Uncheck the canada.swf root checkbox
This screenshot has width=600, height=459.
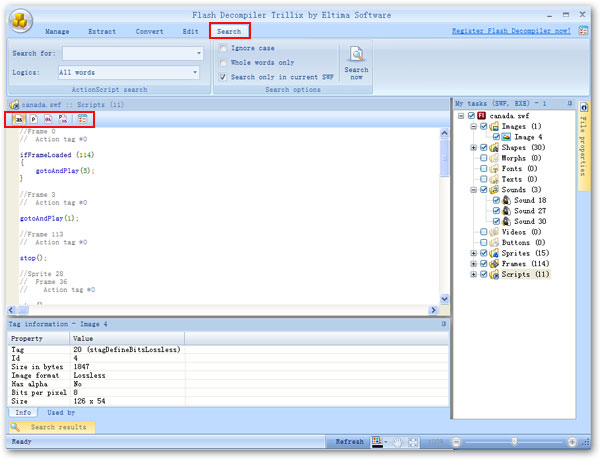(471, 116)
